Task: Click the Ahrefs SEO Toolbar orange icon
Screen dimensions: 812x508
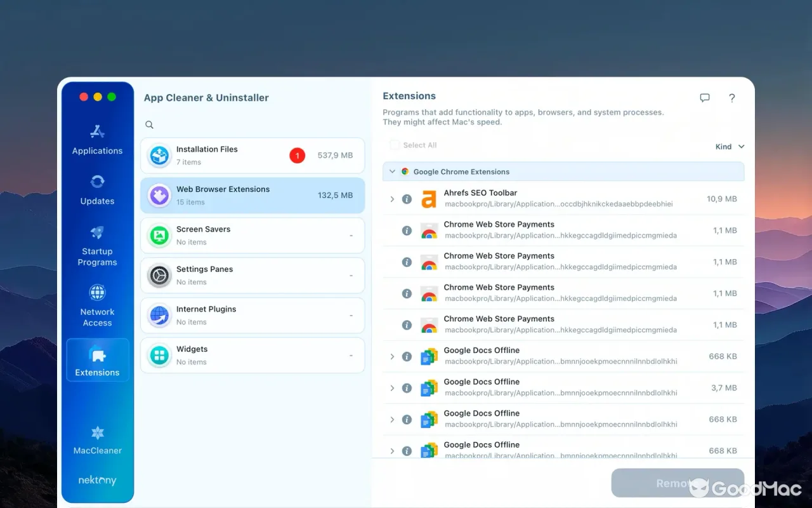Action: tap(429, 199)
